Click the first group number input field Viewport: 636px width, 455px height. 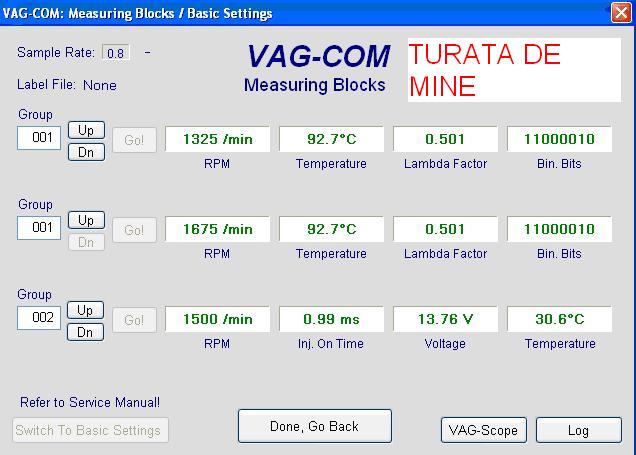[x=39, y=138]
